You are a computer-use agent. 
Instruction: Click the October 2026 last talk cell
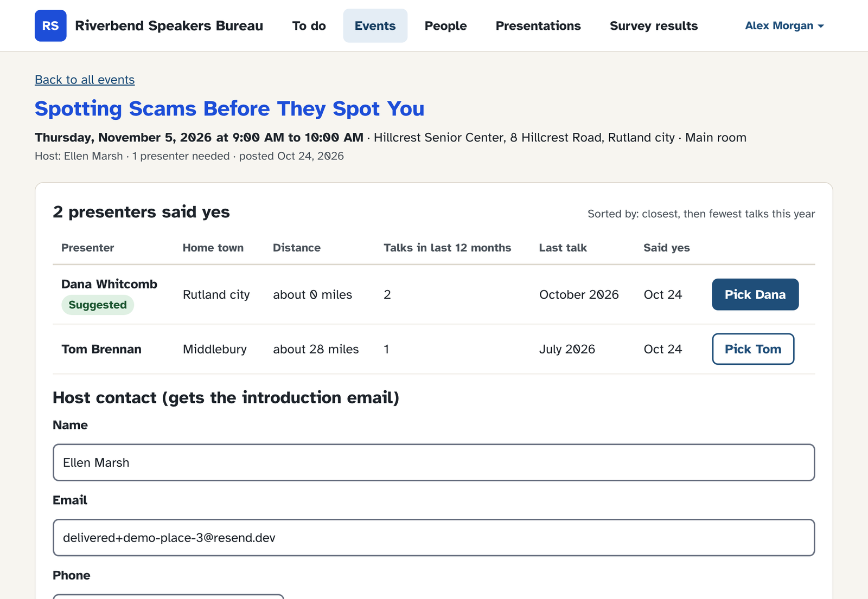tap(579, 294)
